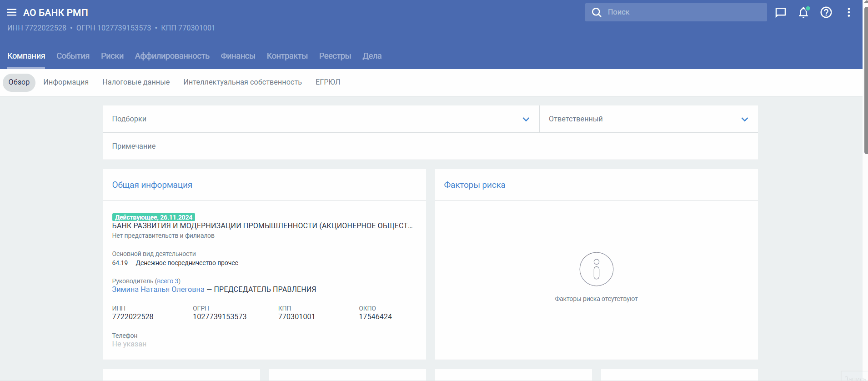Screen dimensions: 868x381
Task: Open the ЕГРЮЛ subtab
Action: click(327, 82)
